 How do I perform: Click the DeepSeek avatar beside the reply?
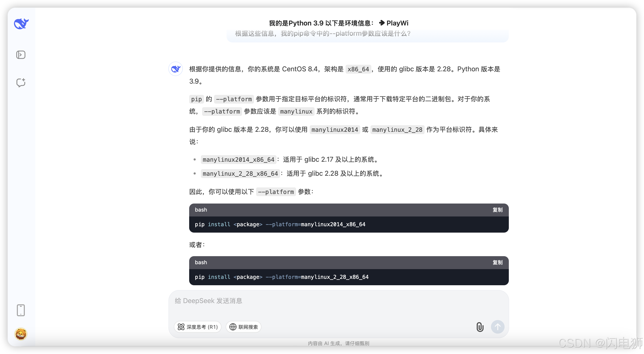point(176,69)
